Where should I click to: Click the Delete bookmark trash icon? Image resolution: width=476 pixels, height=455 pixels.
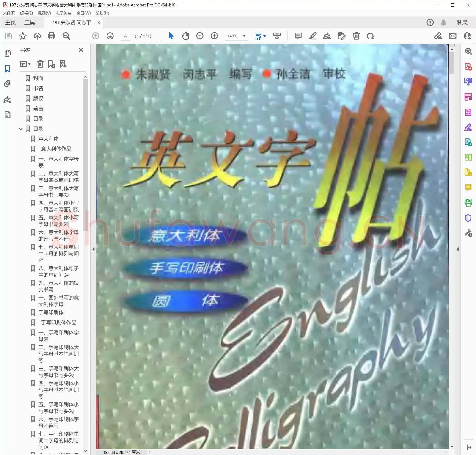[x=40, y=64]
